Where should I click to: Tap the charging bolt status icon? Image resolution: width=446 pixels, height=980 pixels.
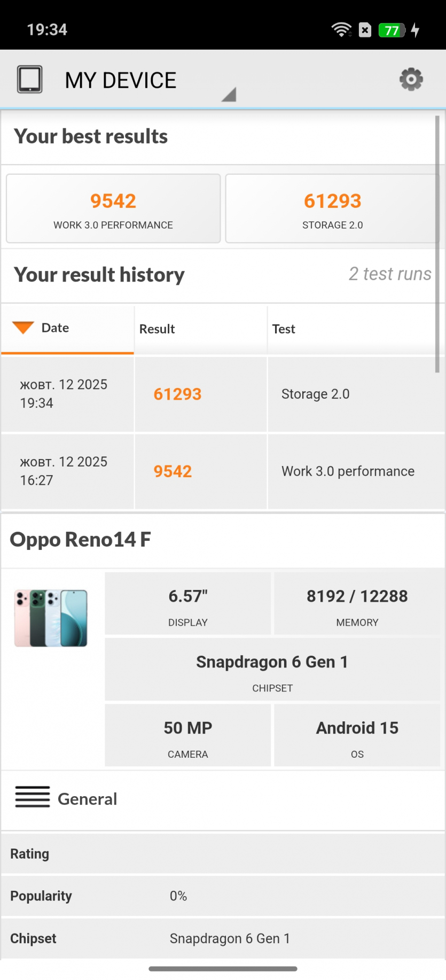tap(416, 30)
